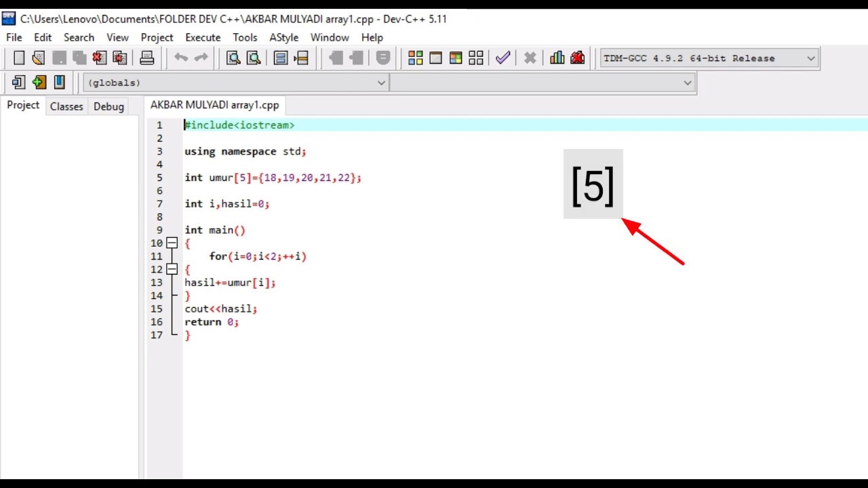Image resolution: width=868 pixels, height=488 pixels.
Task: Click the #include<iostream> line
Action: click(x=240, y=125)
